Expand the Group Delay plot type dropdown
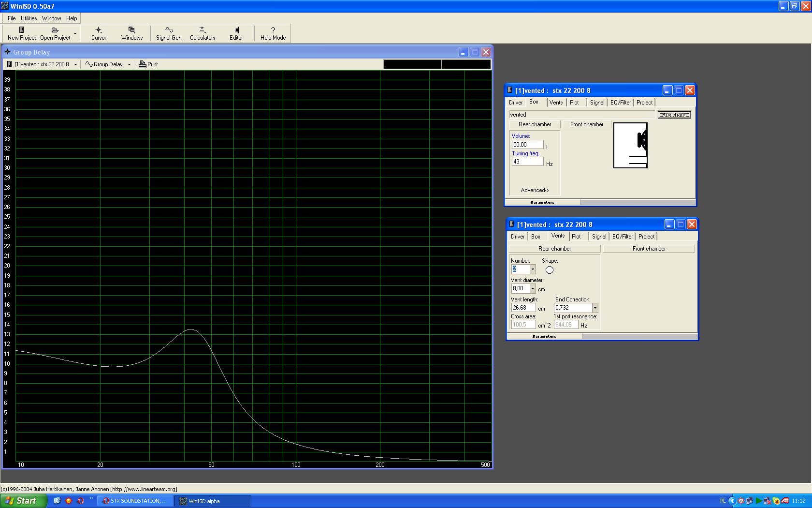 [x=129, y=64]
